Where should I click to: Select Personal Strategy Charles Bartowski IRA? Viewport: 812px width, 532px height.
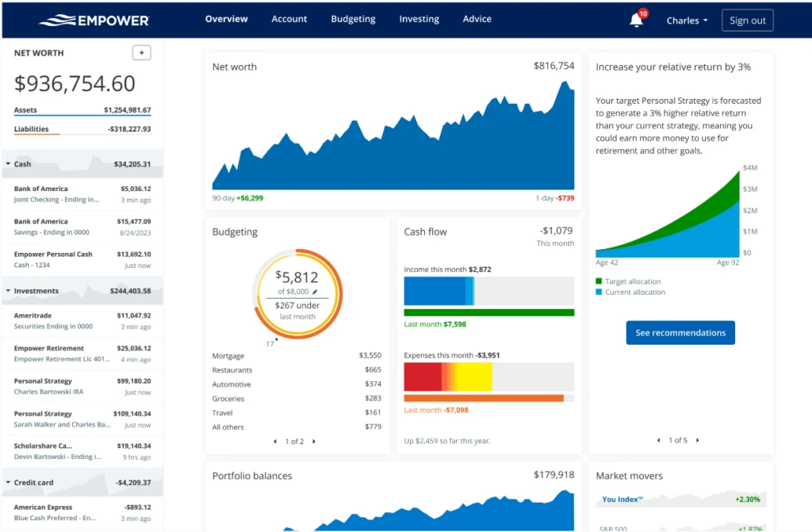tap(82, 386)
